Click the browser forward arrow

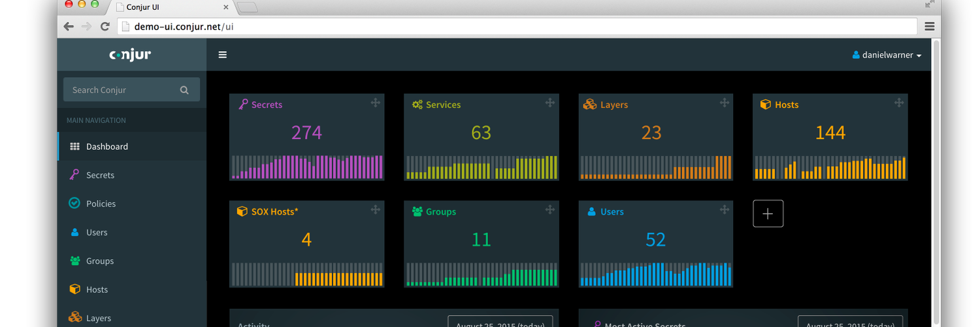pyautogui.click(x=86, y=26)
